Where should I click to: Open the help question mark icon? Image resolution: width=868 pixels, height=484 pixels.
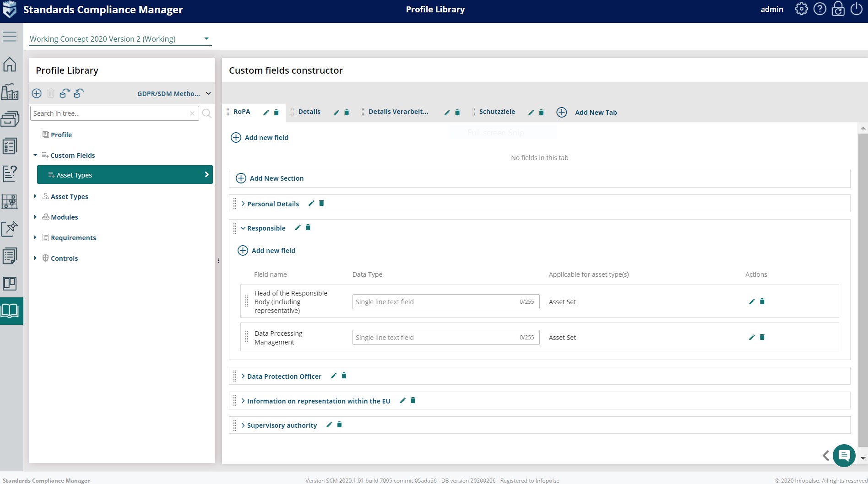point(820,9)
